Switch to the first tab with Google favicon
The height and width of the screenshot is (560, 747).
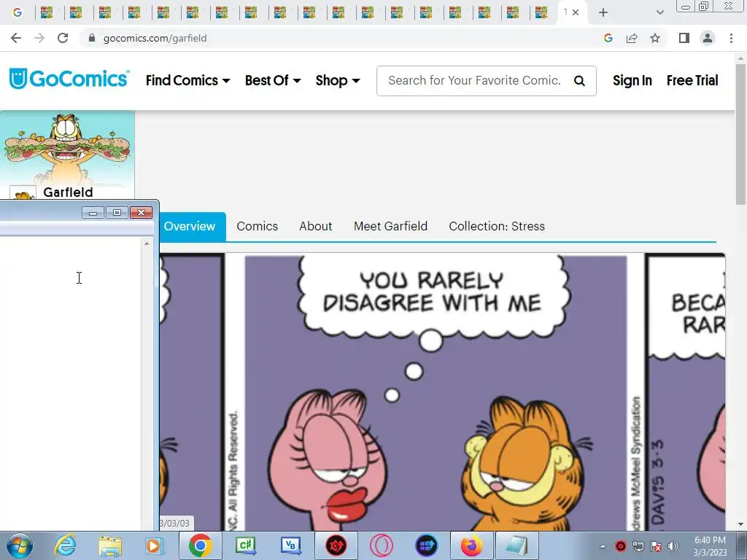[x=18, y=12]
